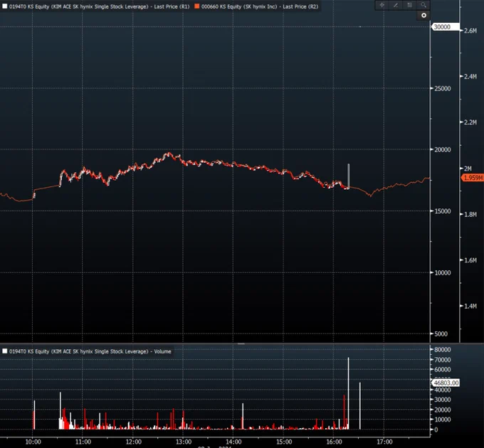Screen dimensions: 484x448
Task: Click the 40000 label on the volume axis
Action: (x=442, y=390)
